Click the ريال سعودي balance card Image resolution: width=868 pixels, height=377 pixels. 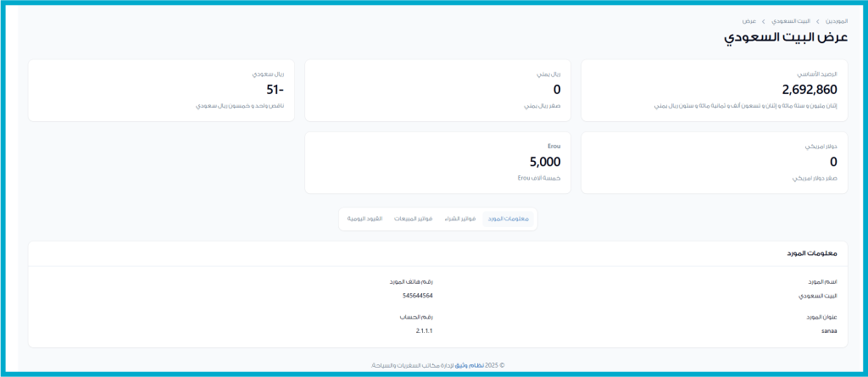(x=161, y=90)
